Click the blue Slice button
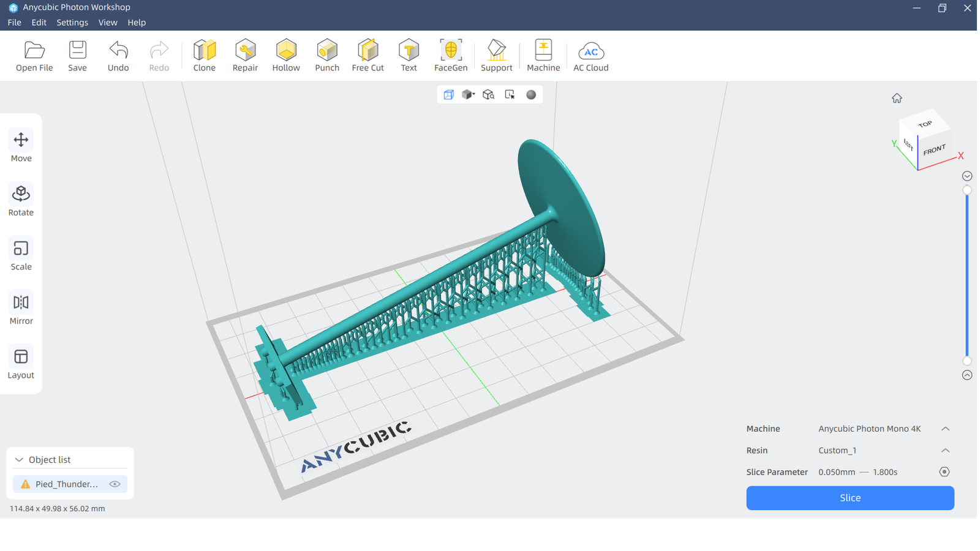Image resolution: width=980 pixels, height=551 pixels. pos(850,498)
